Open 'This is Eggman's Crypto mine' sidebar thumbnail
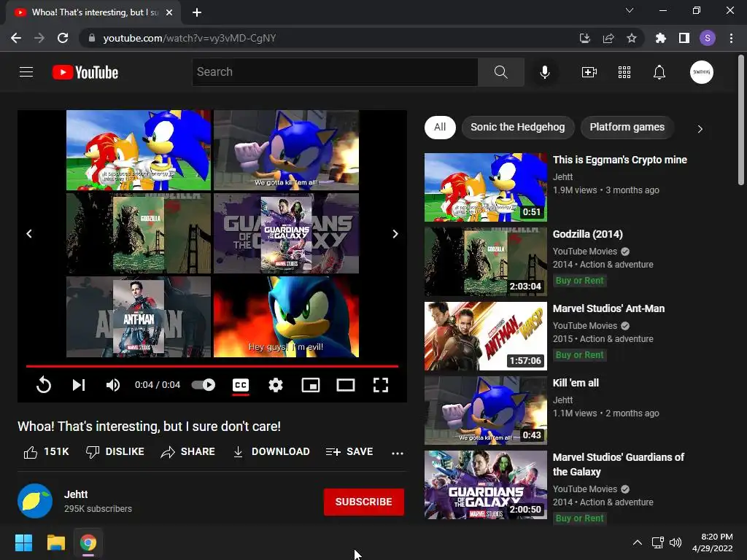Screen dimensions: 747x560 485,187
